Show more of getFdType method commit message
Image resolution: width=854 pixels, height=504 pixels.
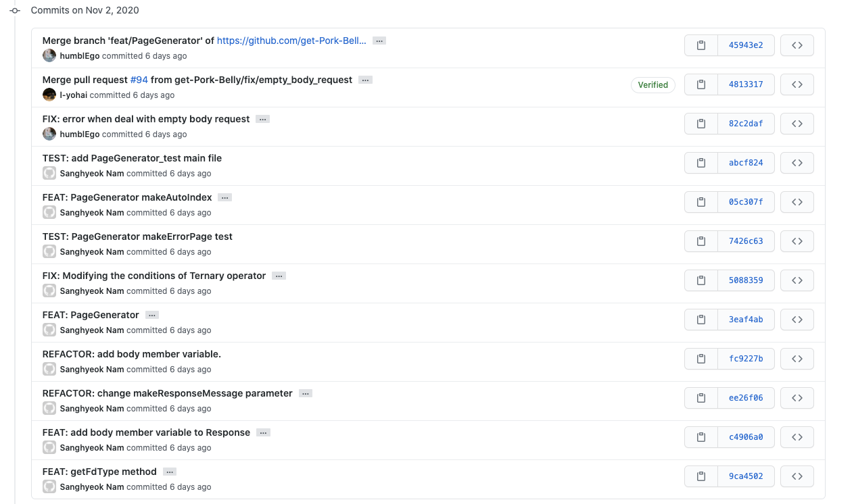tap(170, 472)
